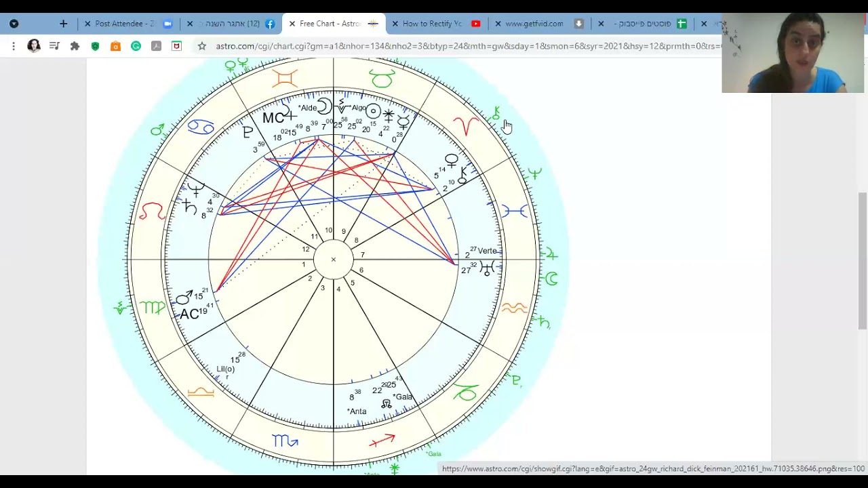Click house number 10 in chart
The image size is (868, 488).
click(328, 231)
